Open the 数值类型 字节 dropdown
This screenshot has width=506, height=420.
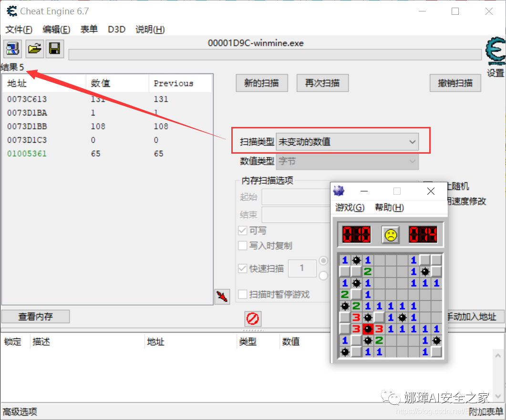[347, 161]
